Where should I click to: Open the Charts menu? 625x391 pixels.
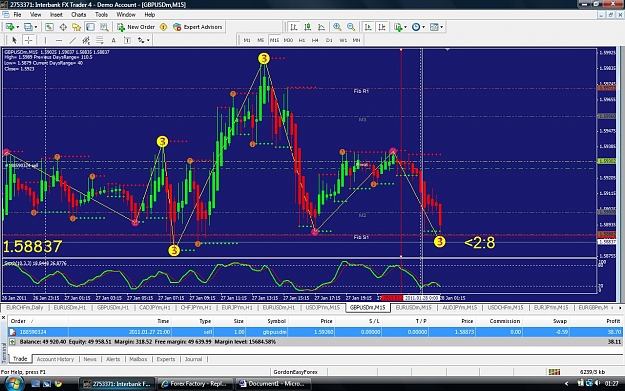tap(79, 15)
